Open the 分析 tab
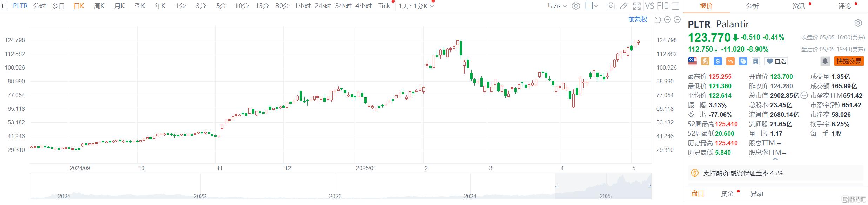 click(753, 6)
